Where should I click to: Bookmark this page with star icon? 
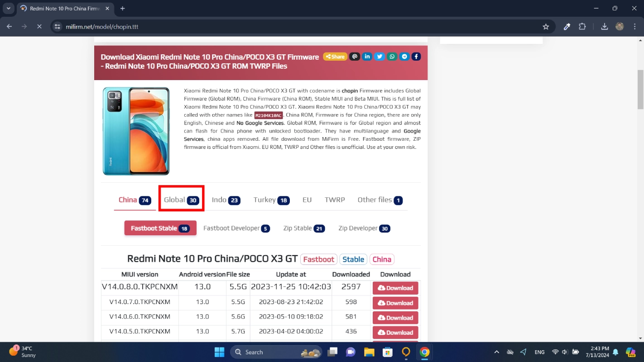click(546, 27)
